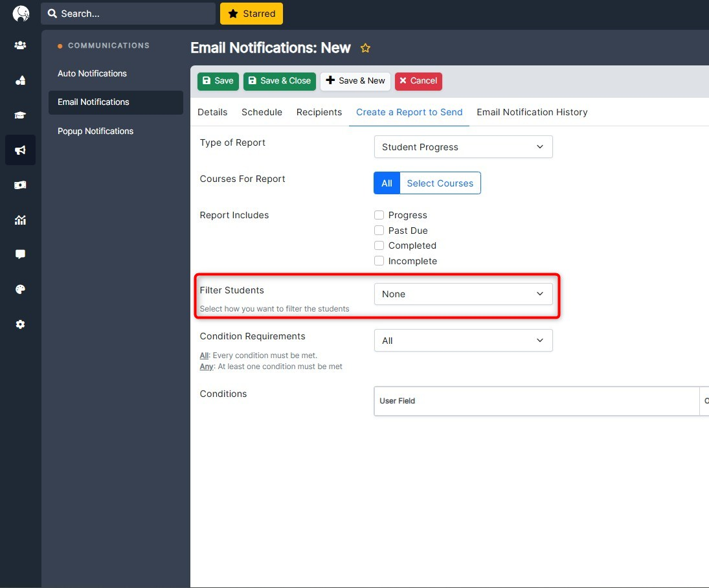Open the chart Reports sidebar icon
This screenshot has width=709, height=588.
click(20, 220)
